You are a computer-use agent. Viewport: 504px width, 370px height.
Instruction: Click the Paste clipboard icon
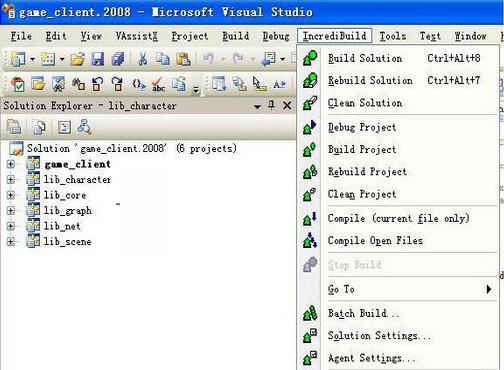(x=183, y=59)
